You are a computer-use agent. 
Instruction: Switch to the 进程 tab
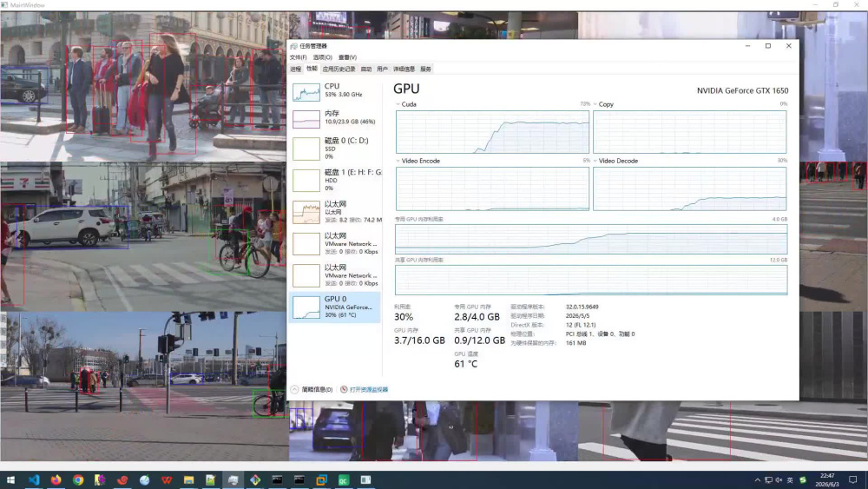pos(296,69)
